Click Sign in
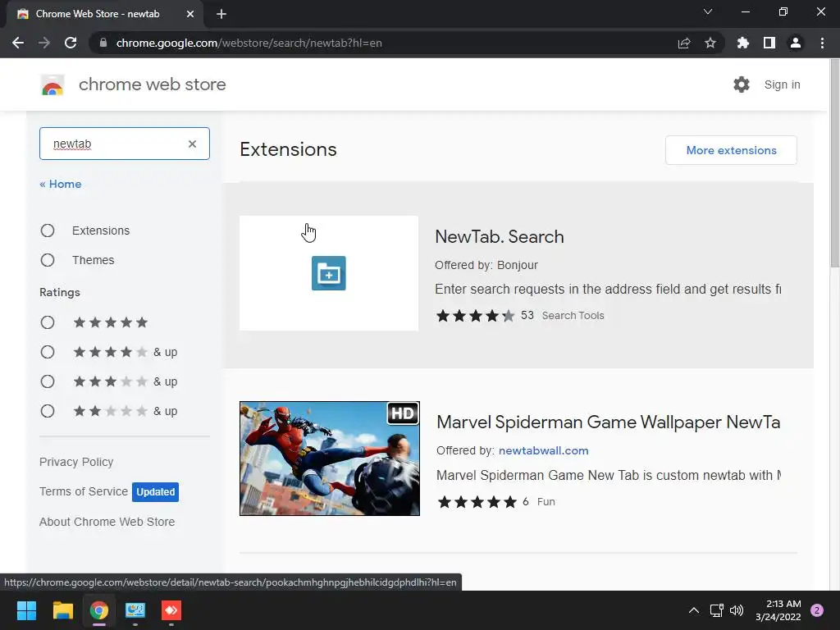 click(782, 84)
